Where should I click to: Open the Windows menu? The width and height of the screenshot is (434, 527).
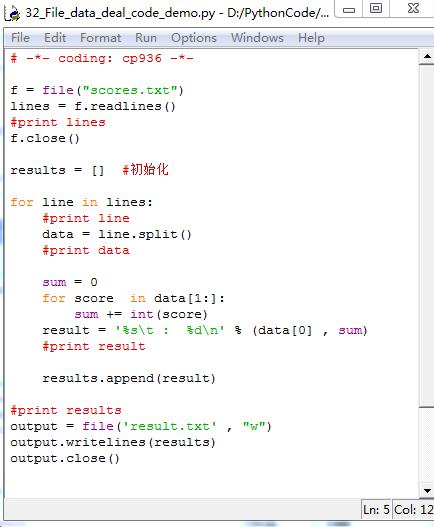(257, 38)
